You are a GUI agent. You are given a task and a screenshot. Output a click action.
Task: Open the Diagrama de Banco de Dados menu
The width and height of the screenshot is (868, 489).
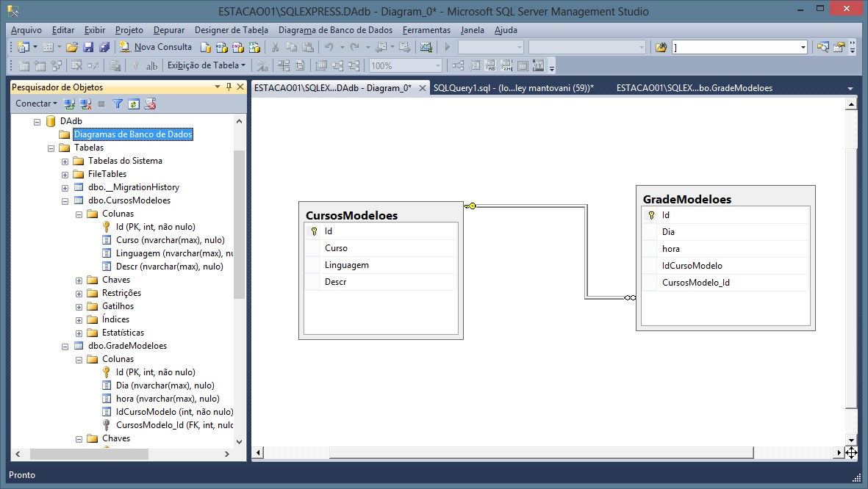click(335, 30)
